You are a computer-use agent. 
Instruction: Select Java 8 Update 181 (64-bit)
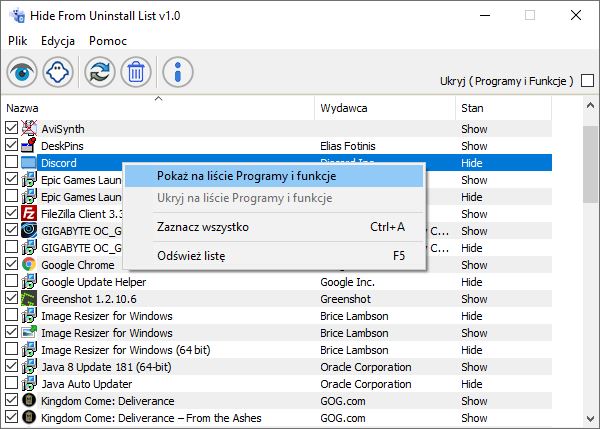coord(106,367)
